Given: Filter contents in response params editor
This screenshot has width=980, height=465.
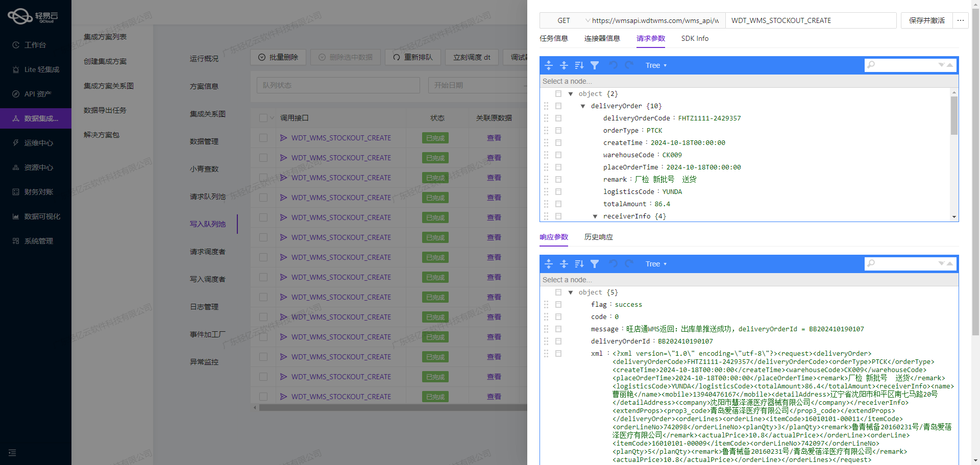Looking at the screenshot, I should point(595,264).
